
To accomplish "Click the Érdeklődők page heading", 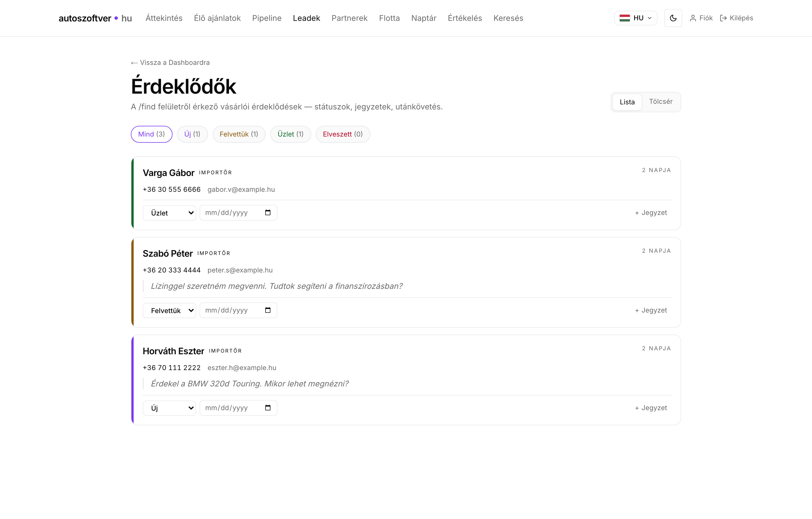I will pyautogui.click(x=184, y=86).
